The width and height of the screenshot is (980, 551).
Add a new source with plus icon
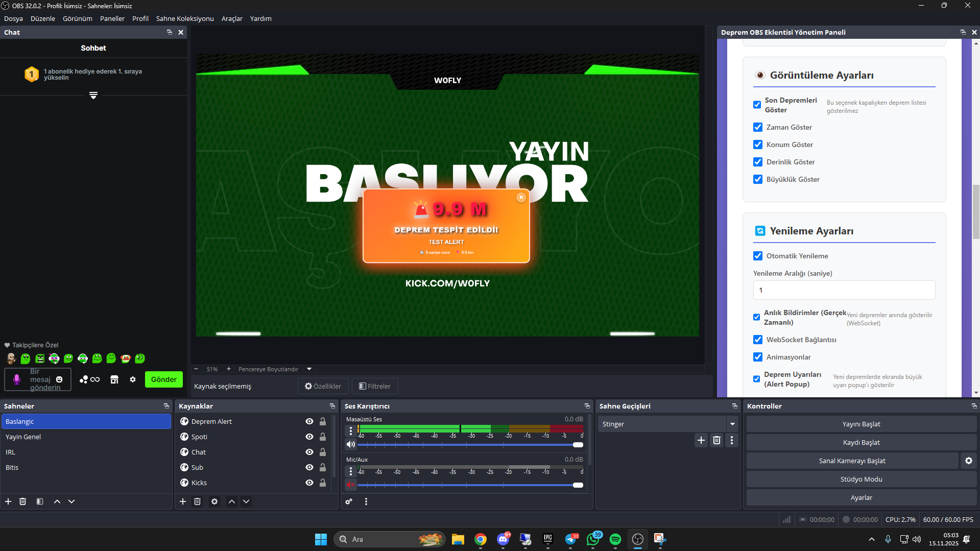pos(183,501)
